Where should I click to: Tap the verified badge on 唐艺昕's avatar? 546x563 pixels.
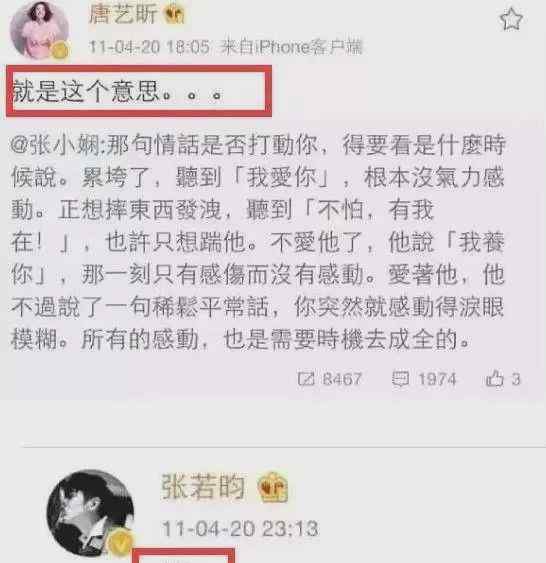61,50
